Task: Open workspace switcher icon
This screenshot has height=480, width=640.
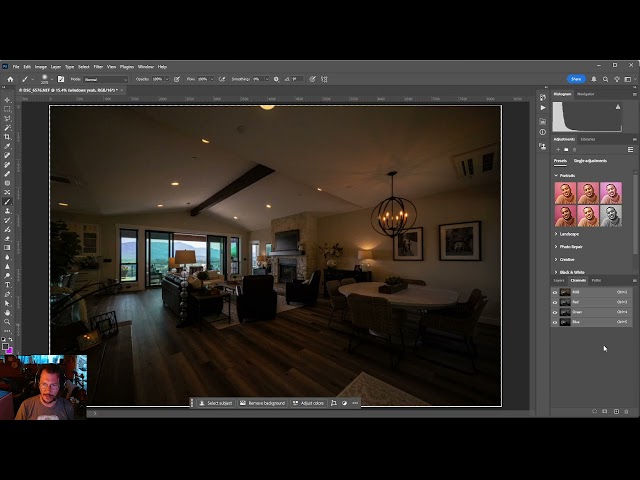Action: point(628,79)
